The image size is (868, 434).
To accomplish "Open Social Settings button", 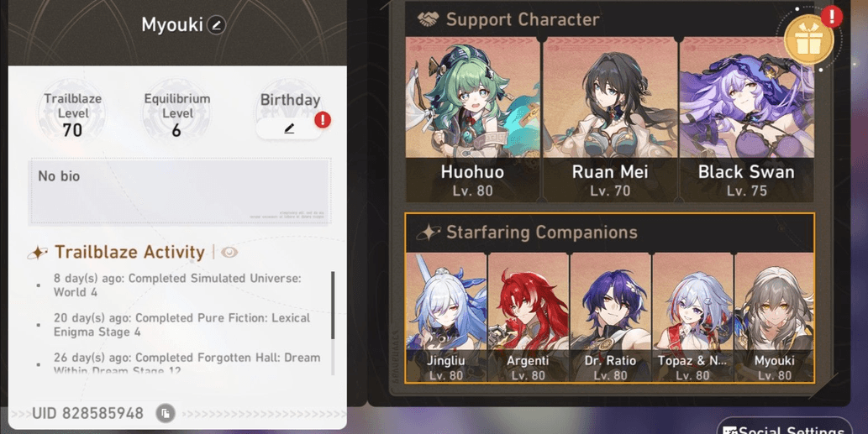I will click(x=785, y=428).
